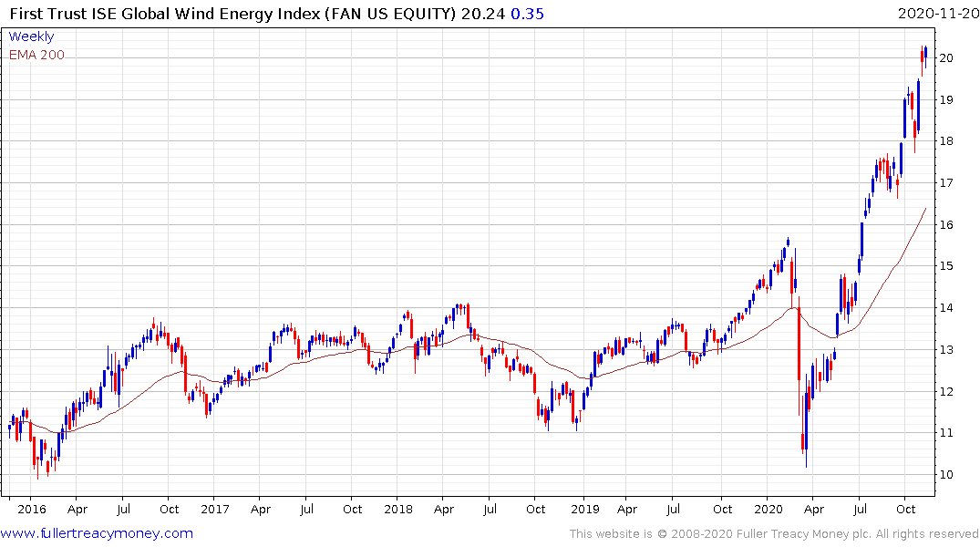980x547 pixels.
Task: Click the copyright notice 'Fuller Treacy Money plc'
Action: click(804, 534)
